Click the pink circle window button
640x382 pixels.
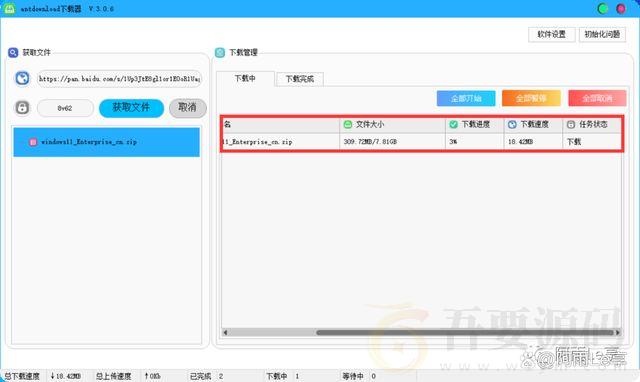(x=621, y=9)
